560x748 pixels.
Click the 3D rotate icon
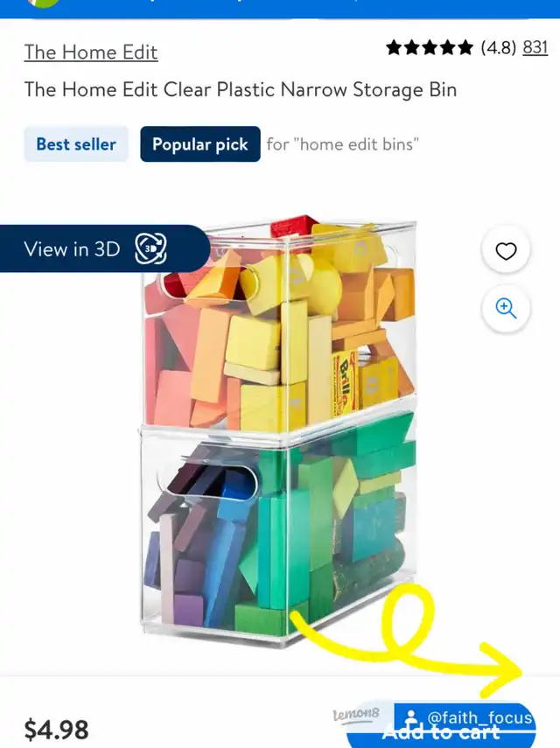click(x=150, y=248)
